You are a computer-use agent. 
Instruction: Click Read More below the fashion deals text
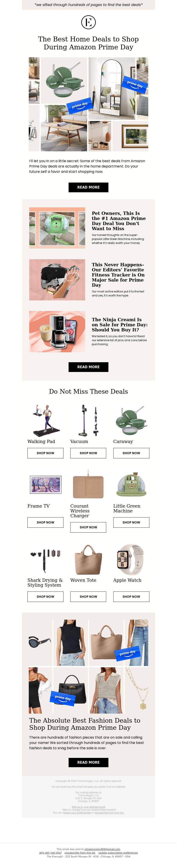click(x=88, y=762)
